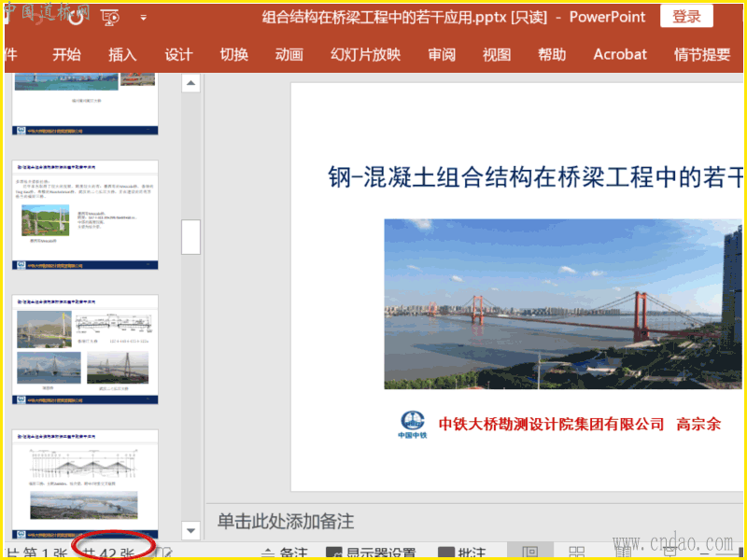Switch to Normal view icon in status bar

529,553
